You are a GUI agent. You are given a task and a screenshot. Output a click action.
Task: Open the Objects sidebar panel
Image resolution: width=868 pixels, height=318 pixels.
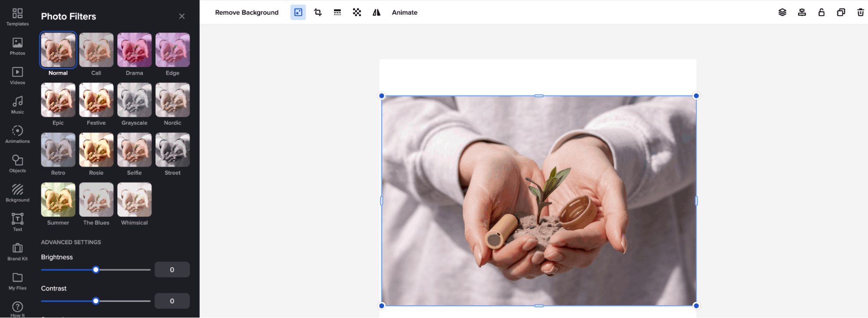17,164
